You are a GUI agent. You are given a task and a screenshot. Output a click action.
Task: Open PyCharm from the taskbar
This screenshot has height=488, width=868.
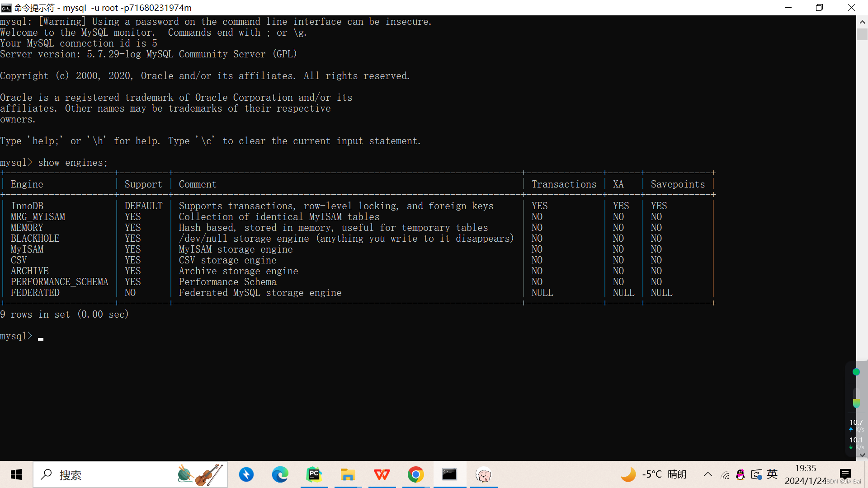(314, 474)
